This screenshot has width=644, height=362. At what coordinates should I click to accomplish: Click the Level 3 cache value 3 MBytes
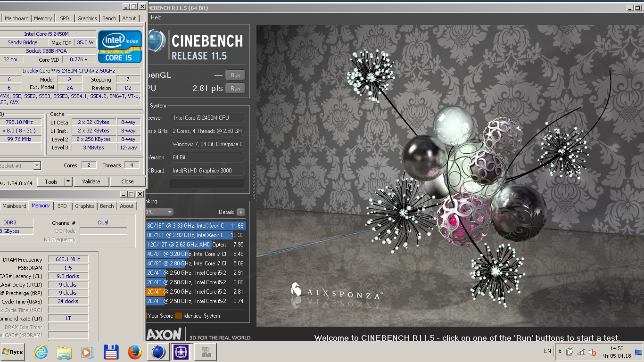(93, 148)
